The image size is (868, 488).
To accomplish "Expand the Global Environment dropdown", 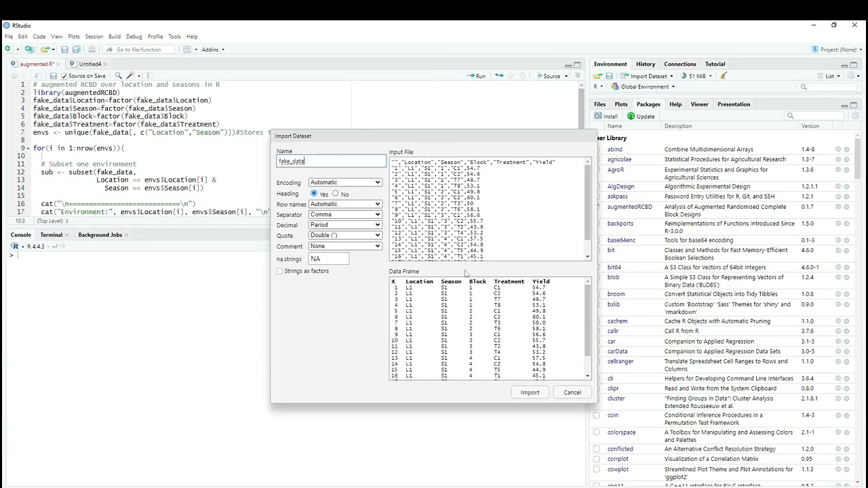I will pyautogui.click(x=642, y=87).
